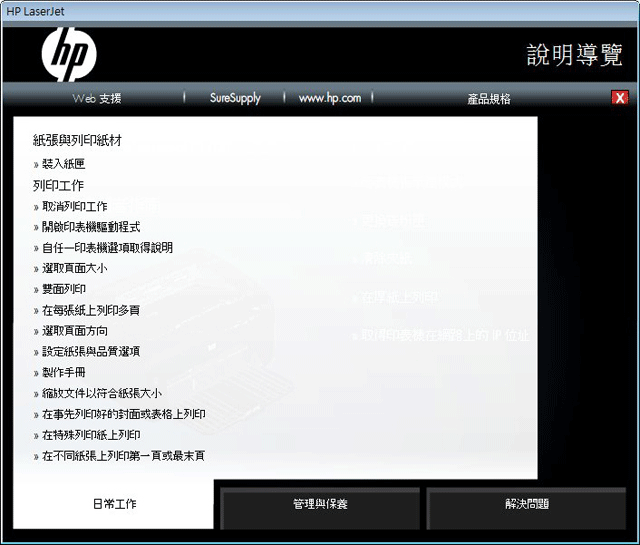The height and width of the screenshot is (545, 640).
Task: Visit www.hp.com link
Action: click(x=330, y=98)
